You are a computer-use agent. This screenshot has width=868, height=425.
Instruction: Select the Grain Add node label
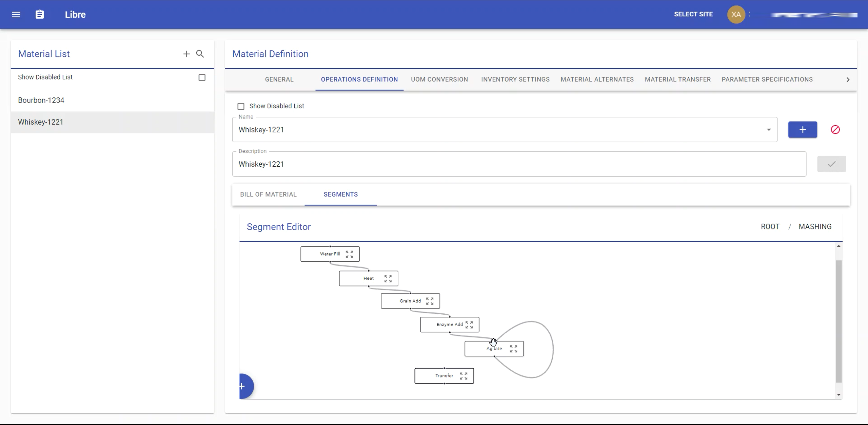click(410, 301)
